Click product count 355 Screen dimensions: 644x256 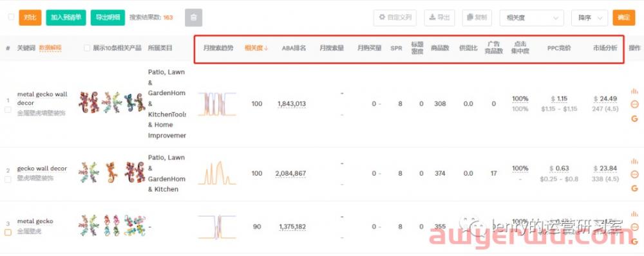coord(440,226)
